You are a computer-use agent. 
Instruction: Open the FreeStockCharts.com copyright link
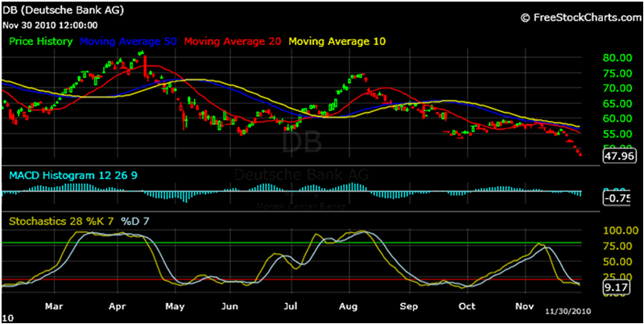pyautogui.click(x=580, y=17)
